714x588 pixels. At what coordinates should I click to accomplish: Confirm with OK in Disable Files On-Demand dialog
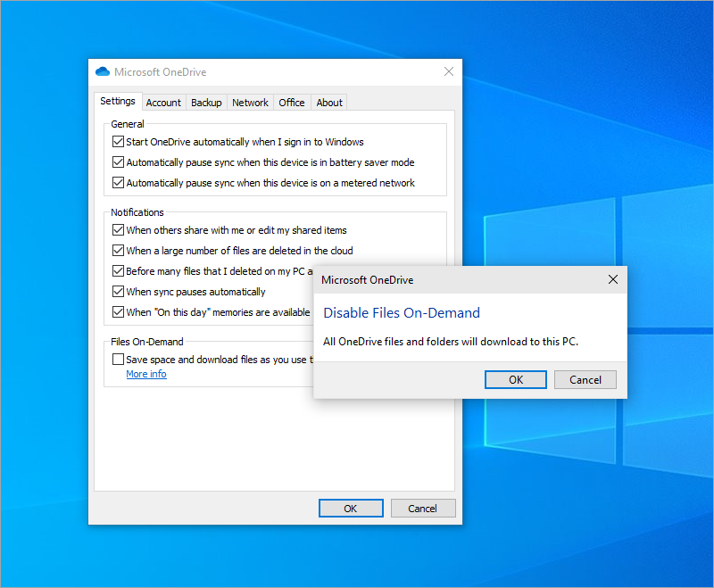click(x=516, y=379)
